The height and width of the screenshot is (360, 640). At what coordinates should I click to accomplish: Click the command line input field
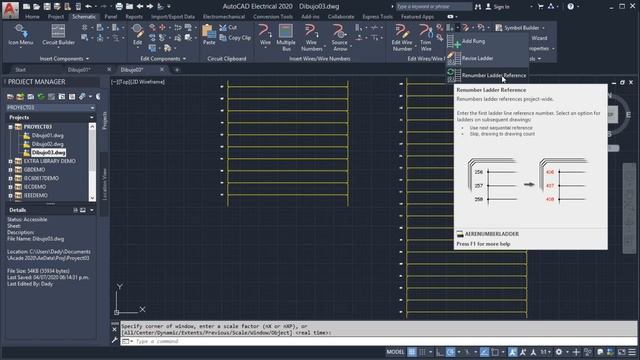pos(378,341)
